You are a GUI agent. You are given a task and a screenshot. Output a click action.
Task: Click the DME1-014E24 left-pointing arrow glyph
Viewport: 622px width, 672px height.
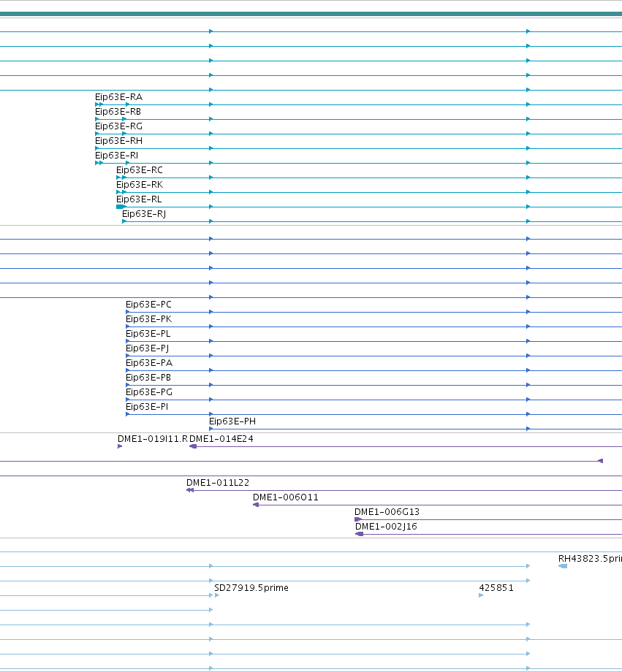[x=193, y=446]
